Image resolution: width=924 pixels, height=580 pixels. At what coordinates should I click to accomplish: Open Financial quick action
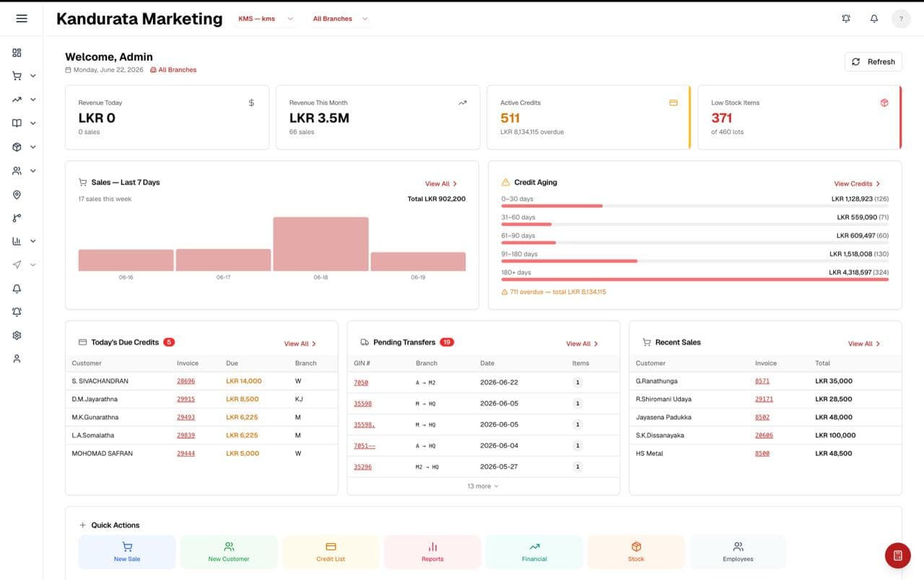[x=534, y=552]
